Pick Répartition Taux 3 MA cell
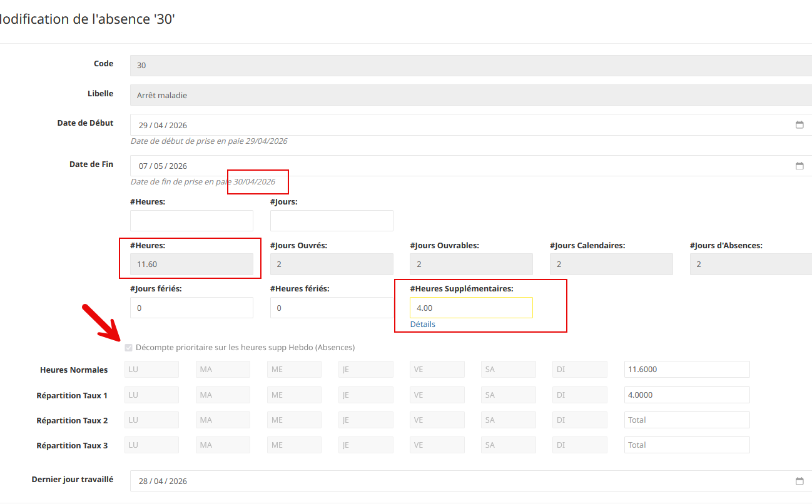This screenshot has height=504, width=812. click(x=223, y=445)
